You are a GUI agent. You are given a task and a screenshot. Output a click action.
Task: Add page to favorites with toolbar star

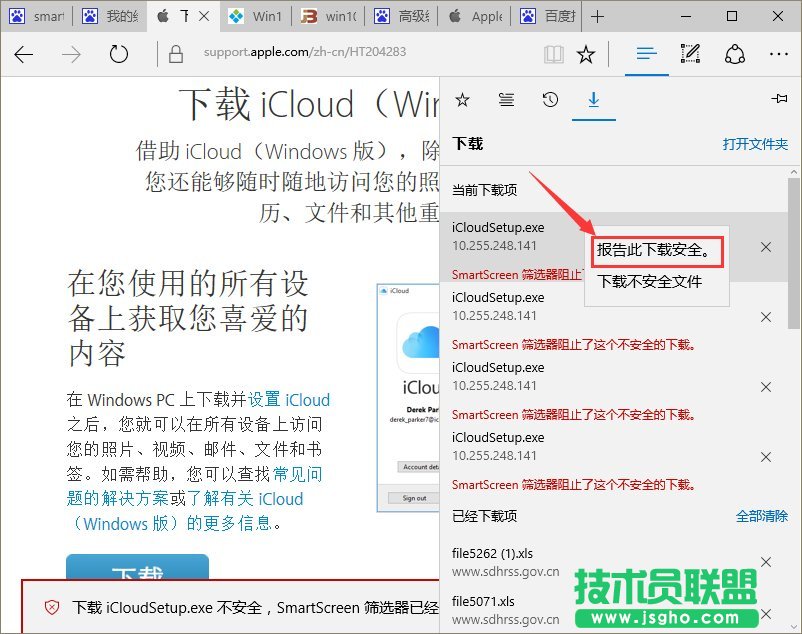(x=586, y=54)
